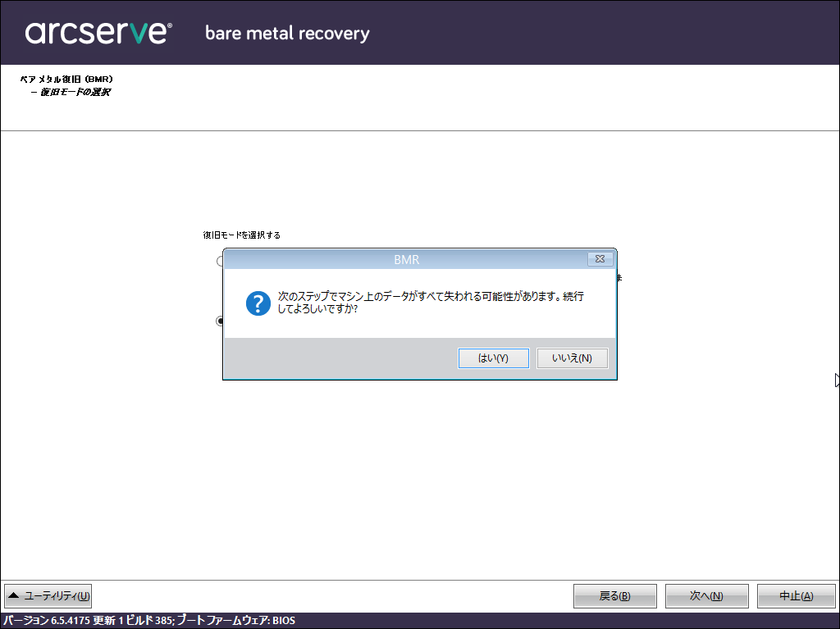840x629 pixels.
Task: Click the 復旧モードを選択する label
Action: click(x=242, y=235)
